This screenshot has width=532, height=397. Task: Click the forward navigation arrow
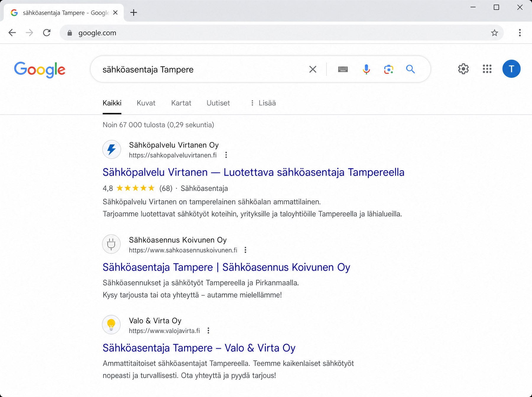(29, 32)
